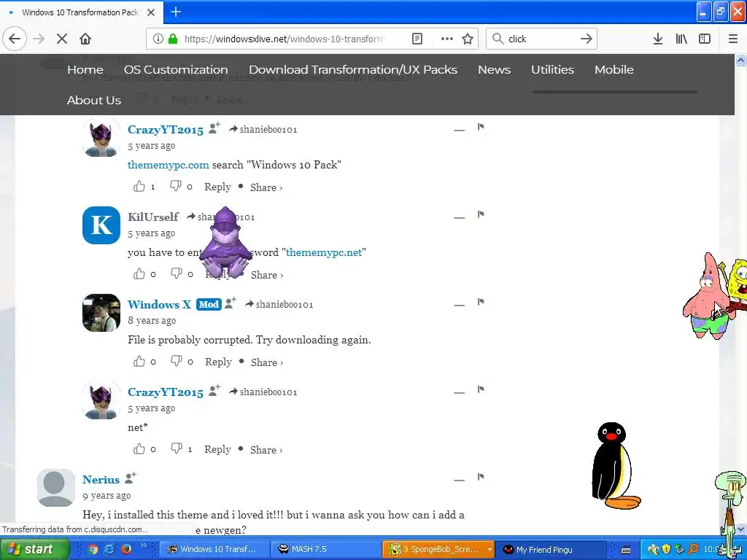Image resolution: width=747 pixels, height=560 pixels.
Task: Upvote CrazyYT2015's 'net*' comment
Action: [x=139, y=448]
